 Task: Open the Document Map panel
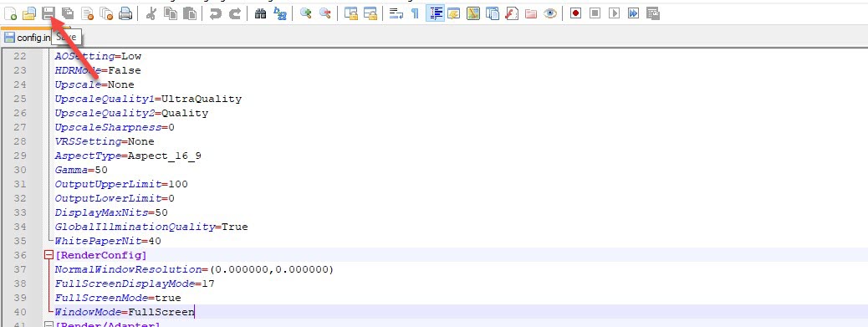coord(472,14)
